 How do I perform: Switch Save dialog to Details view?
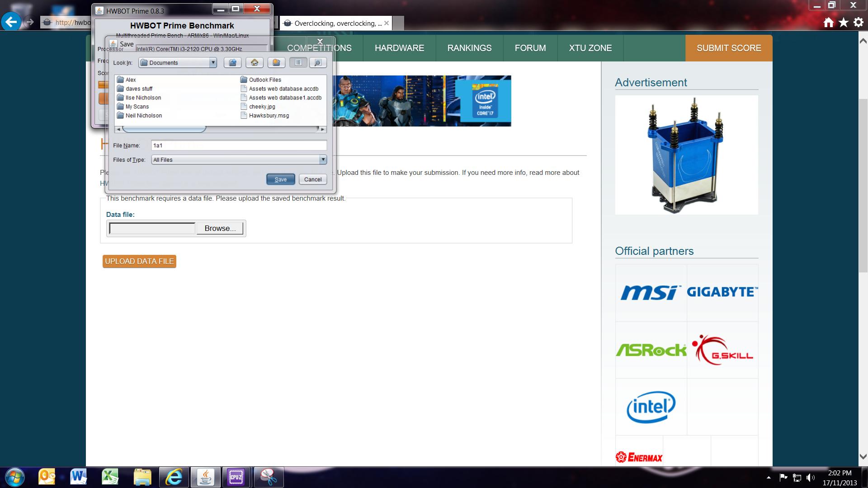pos(318,63)
